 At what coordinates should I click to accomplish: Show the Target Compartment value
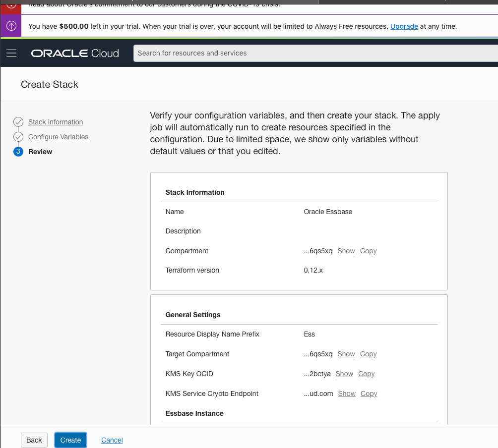click(346, 354)
